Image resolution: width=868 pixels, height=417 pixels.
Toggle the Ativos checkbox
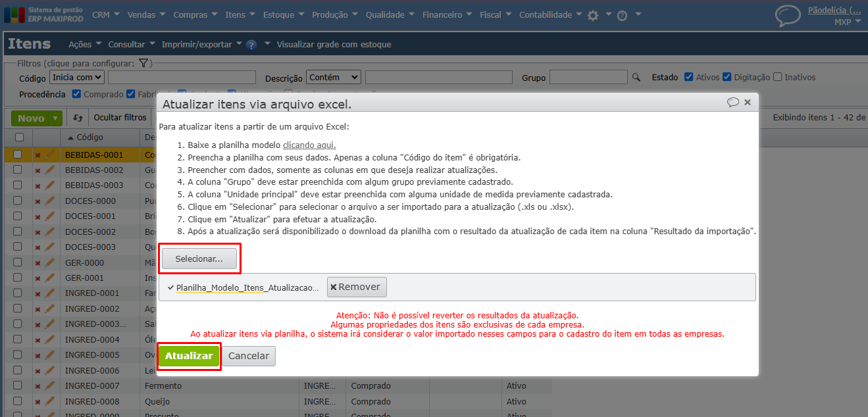(x=688, y=77)
